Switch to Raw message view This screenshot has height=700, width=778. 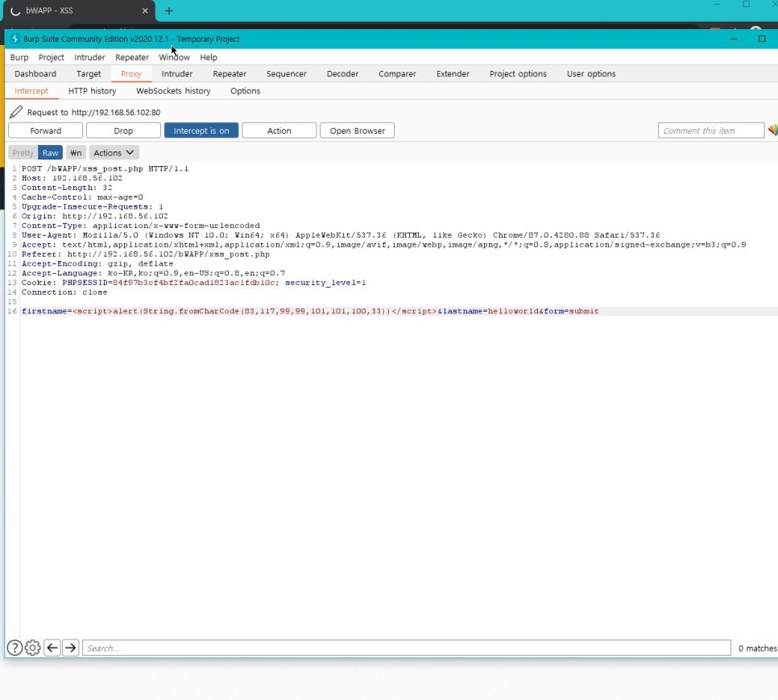tap(50, 153)
